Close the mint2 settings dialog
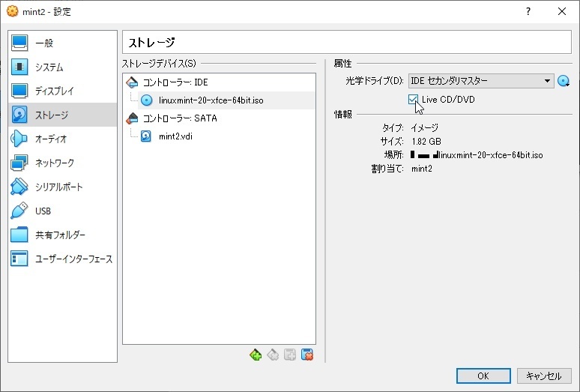Screen dimensions: 580x392 pos(562,11)
